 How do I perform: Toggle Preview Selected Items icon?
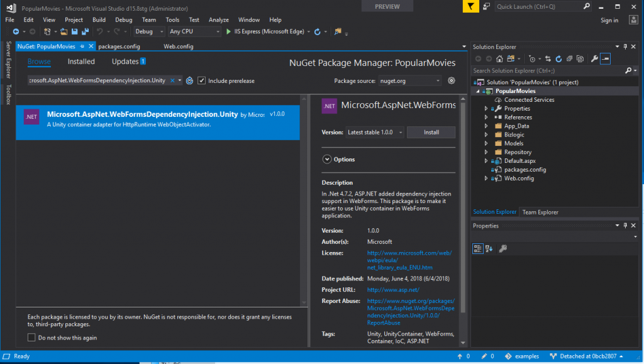(606, 59)
